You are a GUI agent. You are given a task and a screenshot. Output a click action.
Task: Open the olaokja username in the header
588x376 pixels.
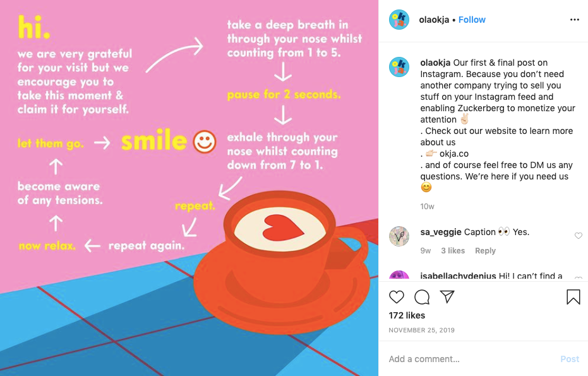pos(434,20)
